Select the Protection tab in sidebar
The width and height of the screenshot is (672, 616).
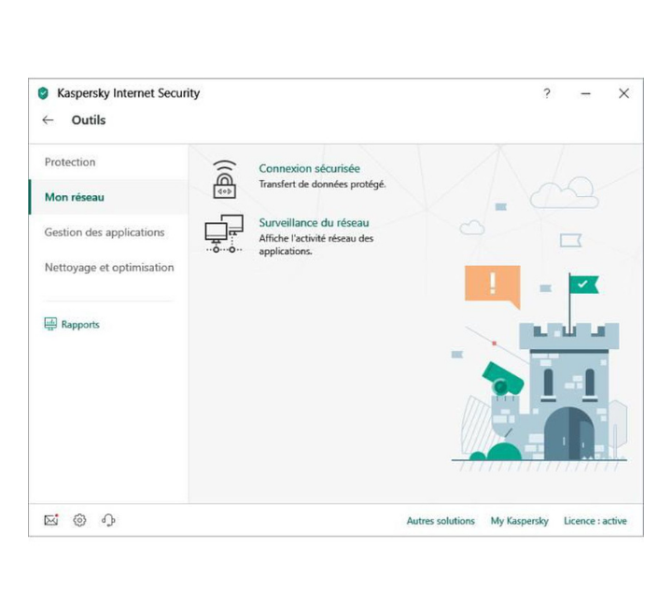coord(70,162)
